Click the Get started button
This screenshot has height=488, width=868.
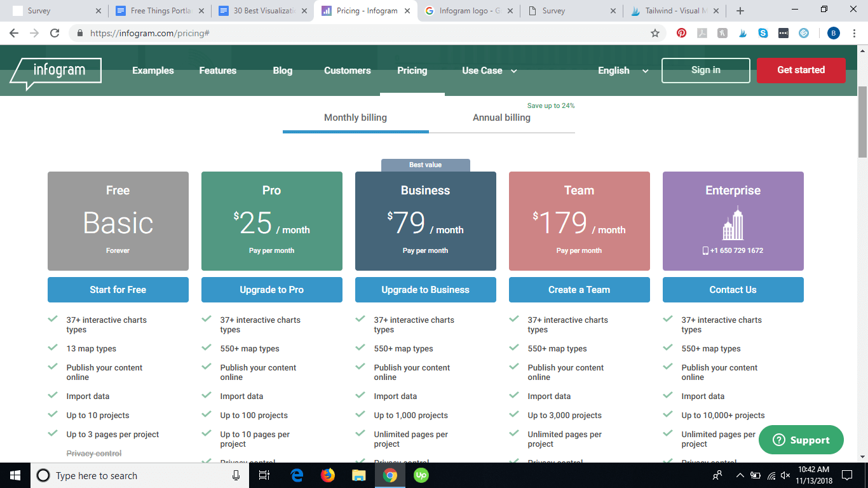(801, 71)
